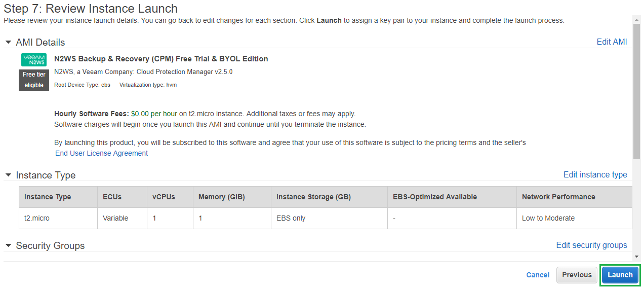The width and height of the screenshot is (644, 288).
Task: Click the Memory (GiB) column header
Action: 221,197
